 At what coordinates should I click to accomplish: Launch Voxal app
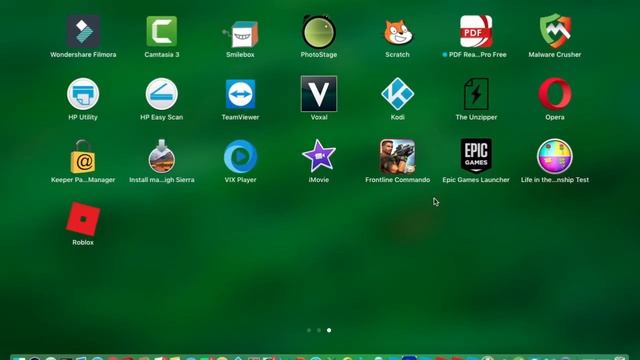[319, 94]
